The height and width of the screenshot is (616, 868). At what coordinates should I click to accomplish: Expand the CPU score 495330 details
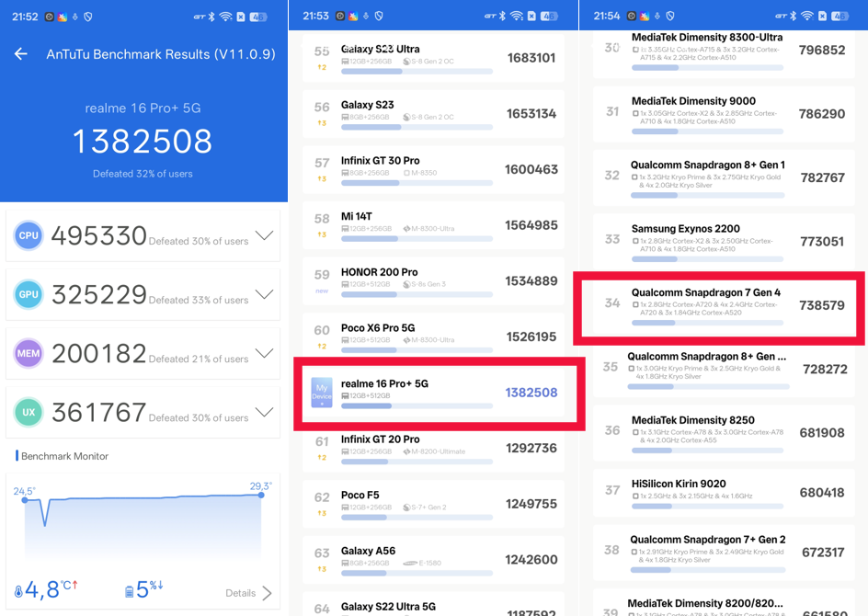264,235
